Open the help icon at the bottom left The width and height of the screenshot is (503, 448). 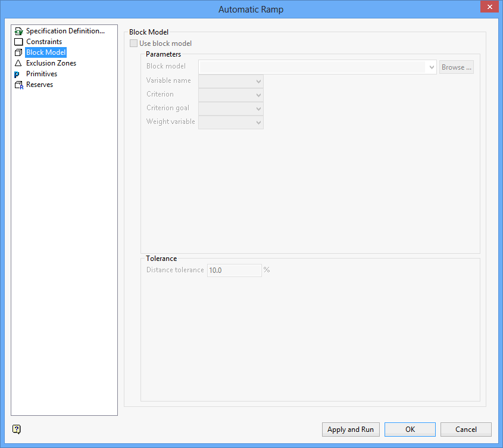(x=17, y=429)
